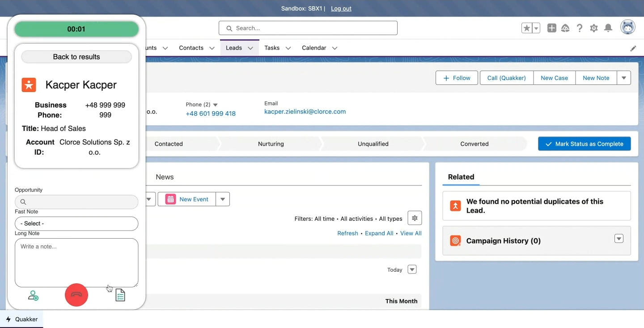This screenshot has width=644, height=328.
Task: Click the Quakker lightning utility icon
Action: click(8, 319)
